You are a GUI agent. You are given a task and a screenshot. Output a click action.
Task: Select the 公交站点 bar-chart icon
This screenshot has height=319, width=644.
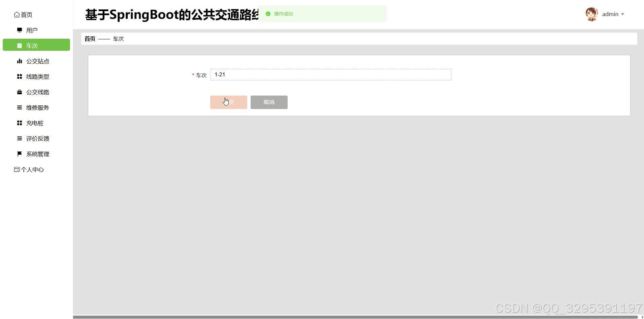(x=19, y=61)
